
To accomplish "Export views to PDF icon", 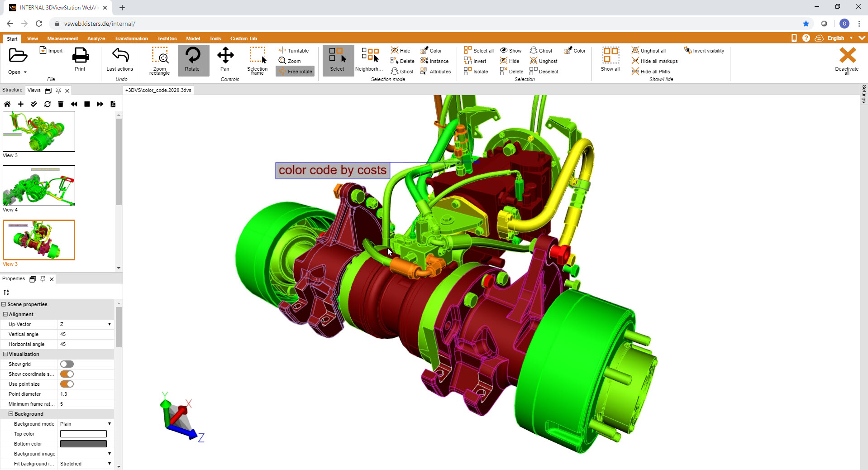I will [x=113, y=104].
